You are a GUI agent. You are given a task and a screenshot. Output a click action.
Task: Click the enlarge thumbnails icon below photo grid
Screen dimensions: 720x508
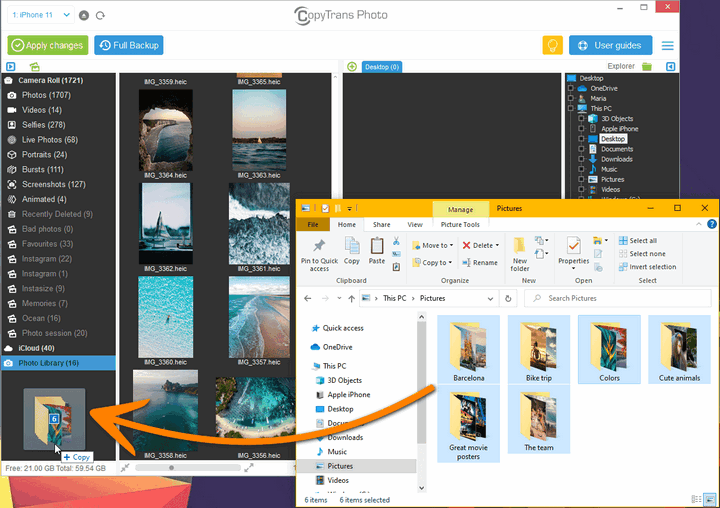[x=249, y=468]
